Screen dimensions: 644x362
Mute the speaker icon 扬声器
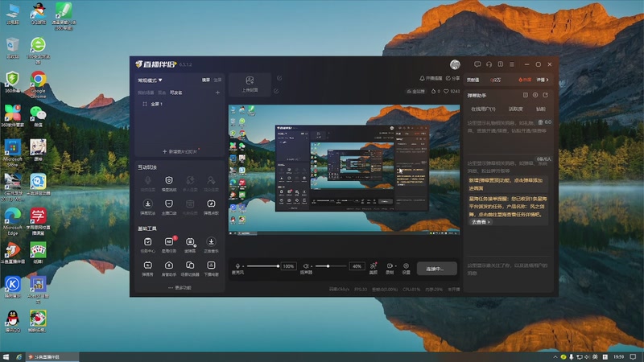(306, 266)
